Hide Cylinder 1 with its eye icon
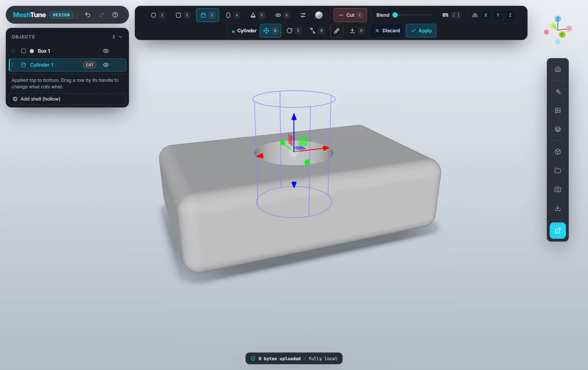 [106, 65]
